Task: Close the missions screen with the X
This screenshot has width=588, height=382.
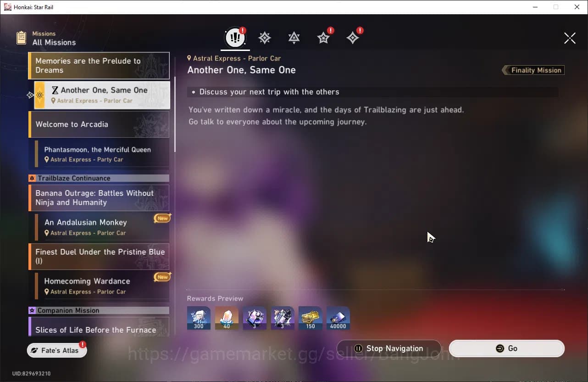Action: (x=570, y=38)
